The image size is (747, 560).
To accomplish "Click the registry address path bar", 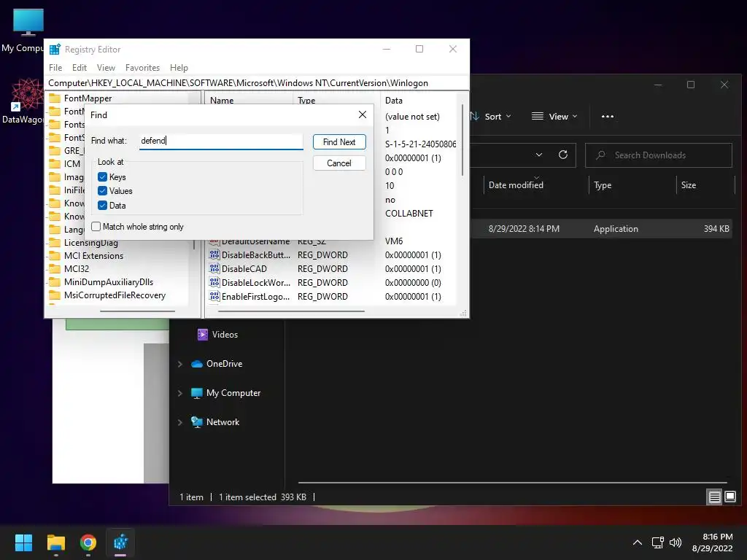I will point(256,83).
